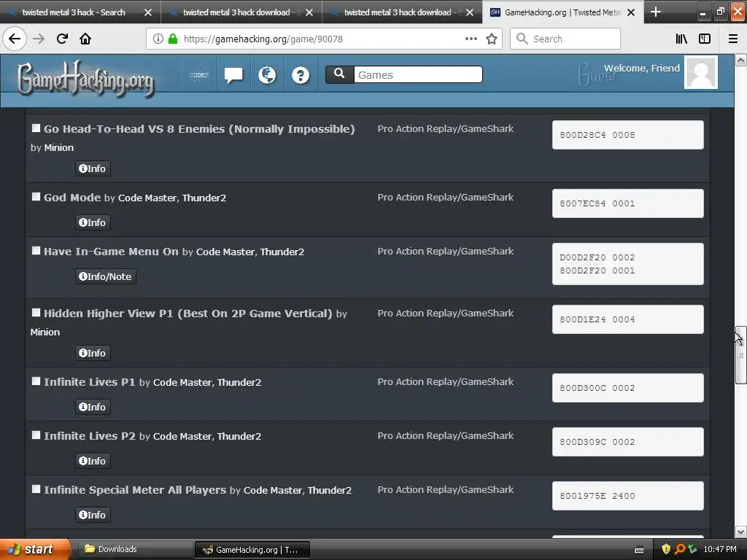Go back to the previous page

(15, 39)
